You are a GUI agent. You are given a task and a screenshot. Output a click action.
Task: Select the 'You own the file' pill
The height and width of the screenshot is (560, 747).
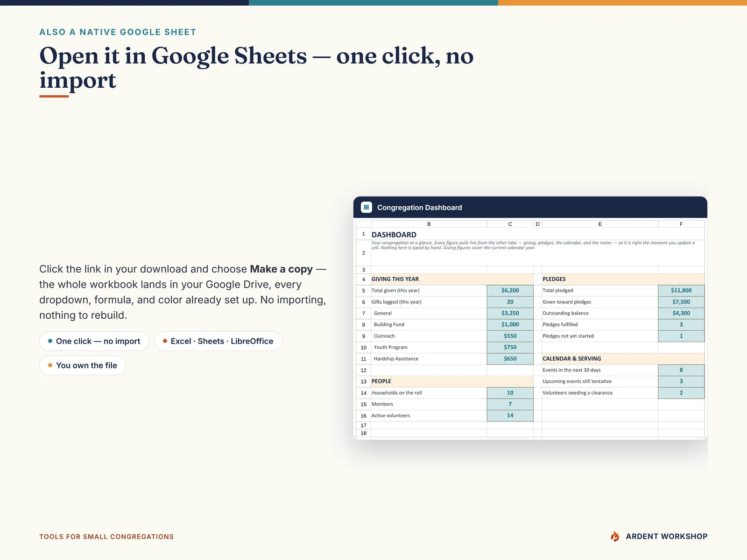tap(83, 365)
